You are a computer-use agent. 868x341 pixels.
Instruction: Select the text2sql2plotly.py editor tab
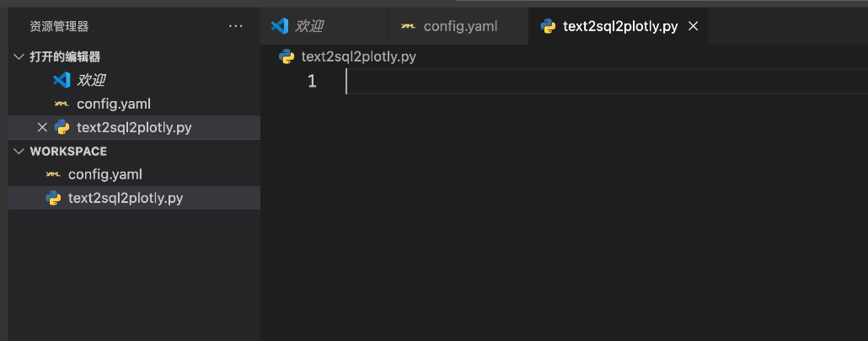click(619, 26)
